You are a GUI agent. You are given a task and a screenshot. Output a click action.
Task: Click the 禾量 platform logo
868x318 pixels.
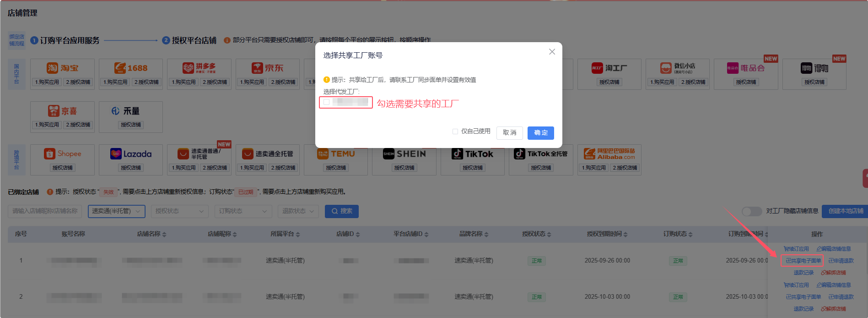125,111
